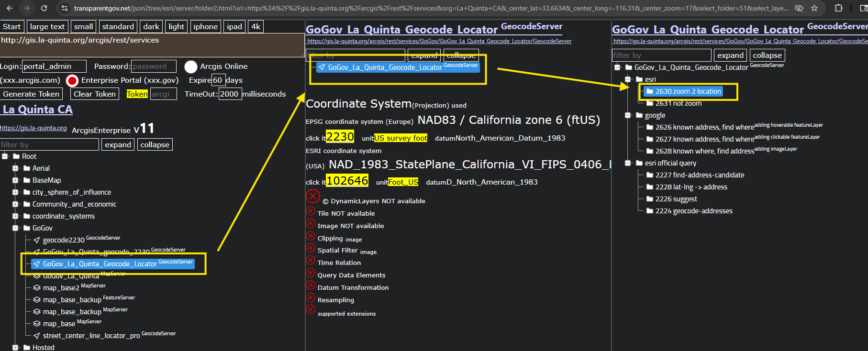Open the La Quinta CA link
The image size is (868, 351).
click(37, 110)
